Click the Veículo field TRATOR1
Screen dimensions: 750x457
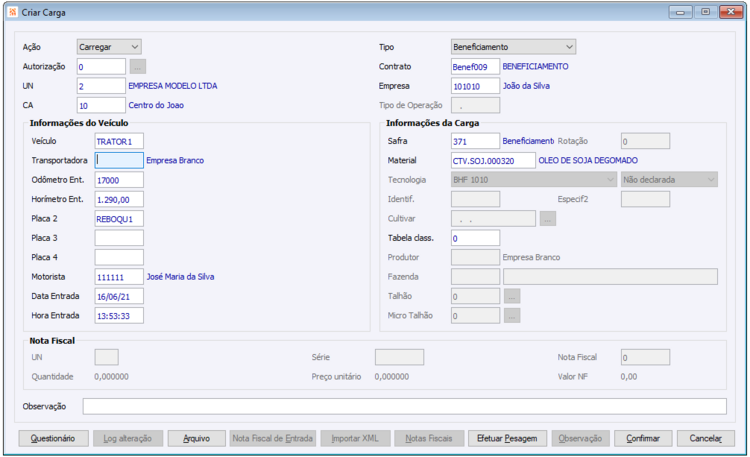click(119, 141)
